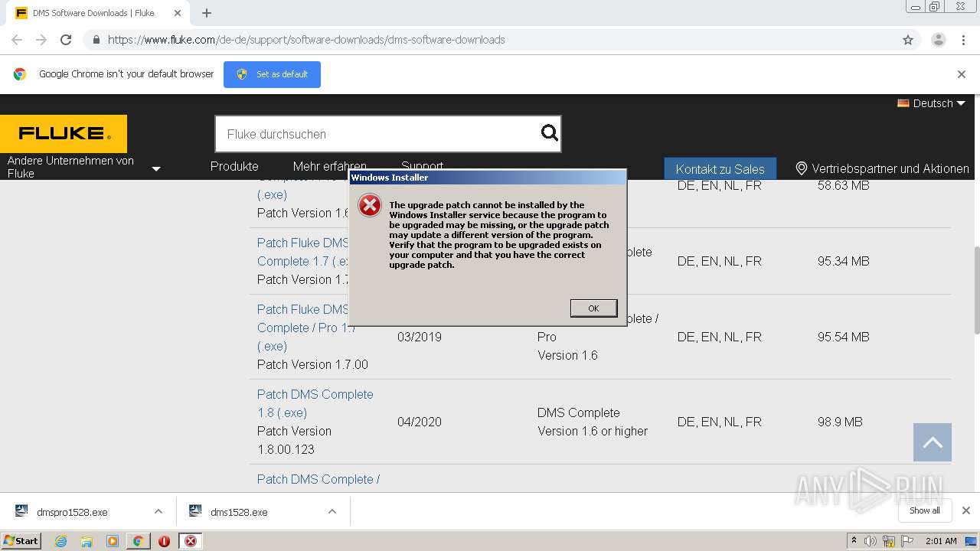Open a new Chrome tab
This screenshot has height=551, width=980.
(x=207, y=13)
